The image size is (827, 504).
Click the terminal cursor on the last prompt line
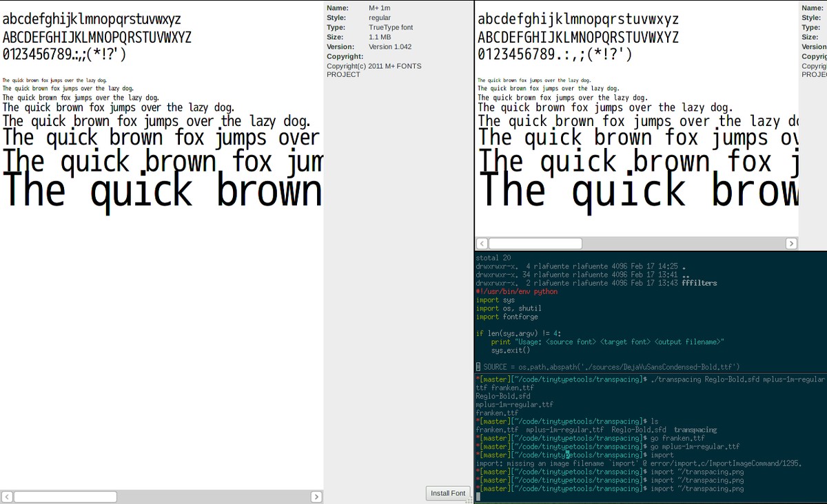478,497
